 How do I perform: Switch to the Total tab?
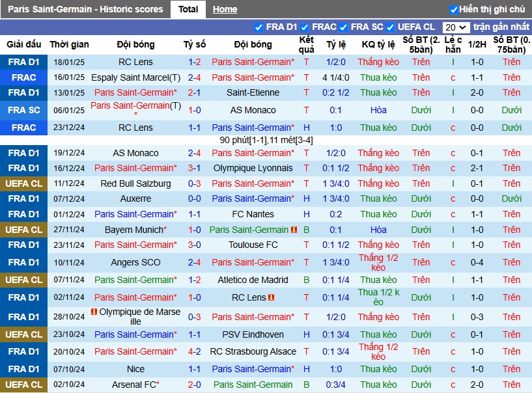coord(188,9)
